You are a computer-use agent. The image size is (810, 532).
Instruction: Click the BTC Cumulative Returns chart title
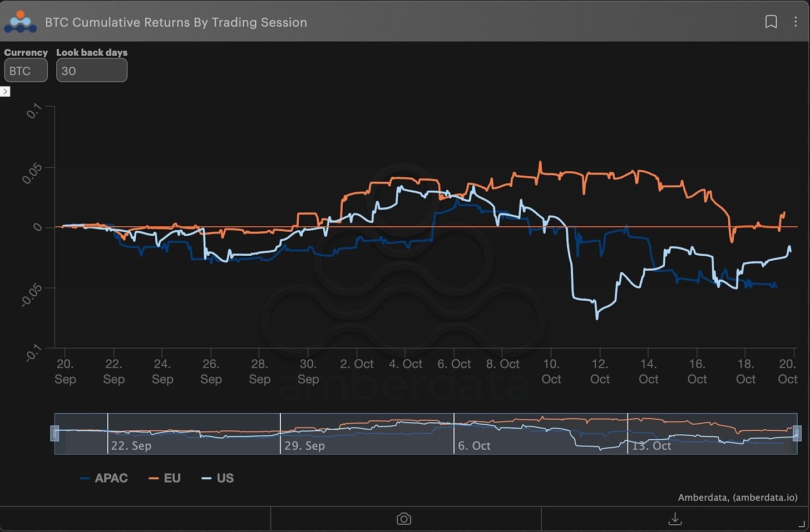tap(176, 22)
